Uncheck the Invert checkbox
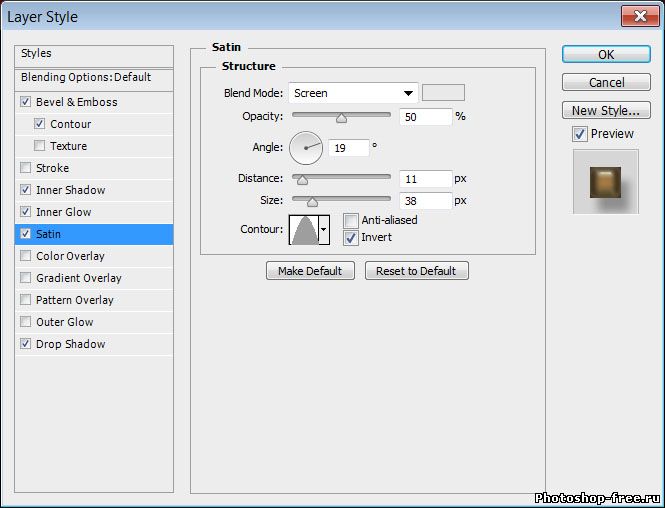This screenshot has height=508, width=665. [351, 238]
